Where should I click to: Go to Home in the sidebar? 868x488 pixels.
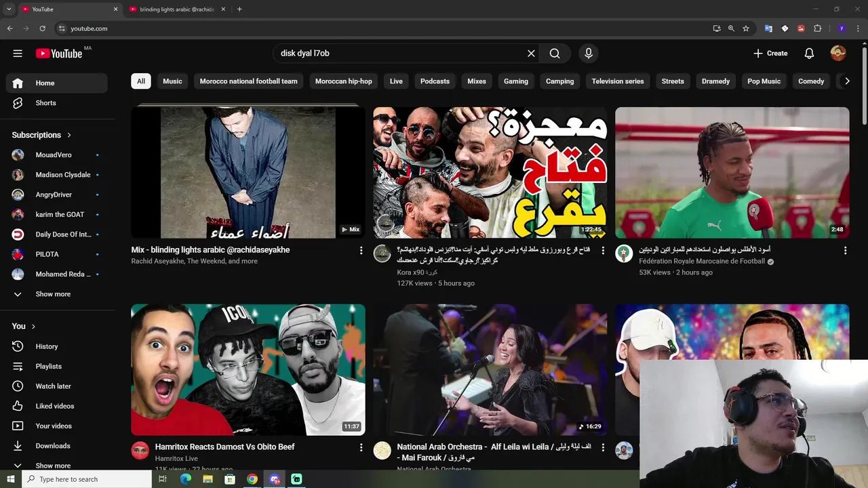coord(57,83)
